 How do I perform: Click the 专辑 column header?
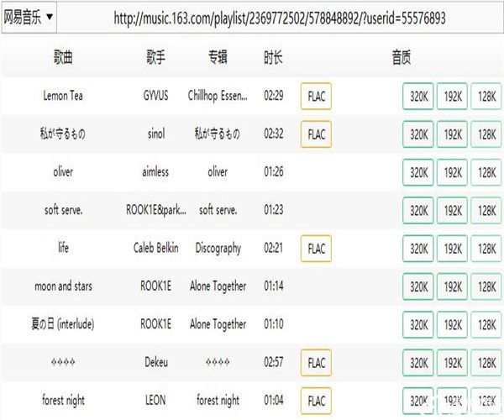(218, 58)
